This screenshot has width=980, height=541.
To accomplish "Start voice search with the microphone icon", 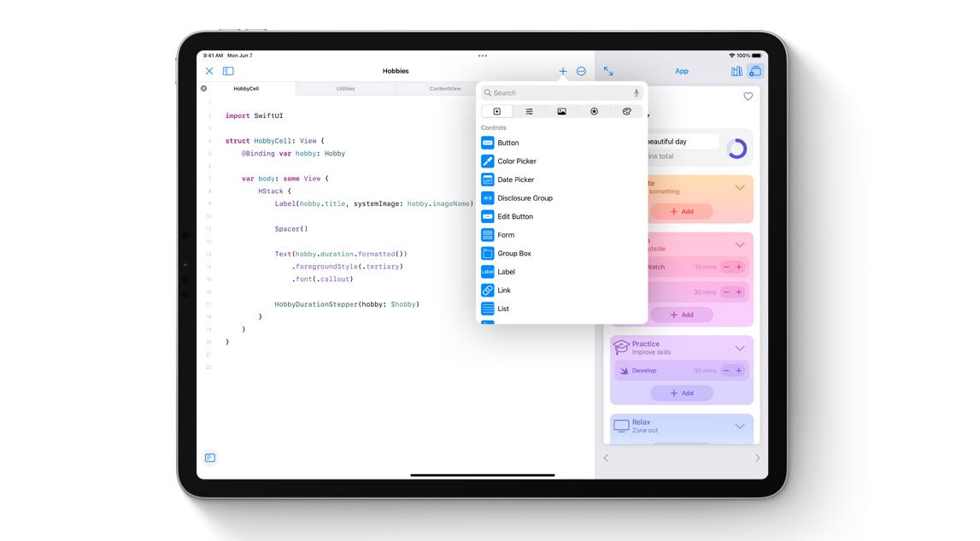I will point(637,92).
